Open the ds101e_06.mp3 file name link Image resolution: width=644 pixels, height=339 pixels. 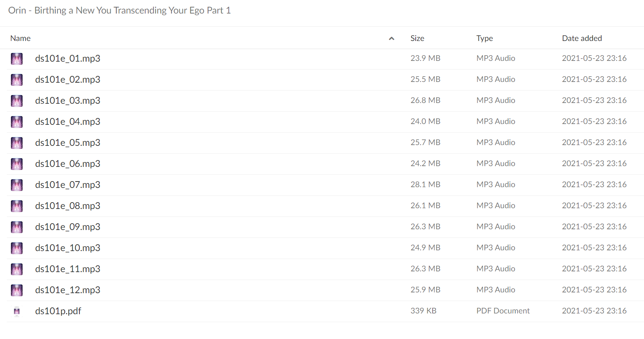68,164
